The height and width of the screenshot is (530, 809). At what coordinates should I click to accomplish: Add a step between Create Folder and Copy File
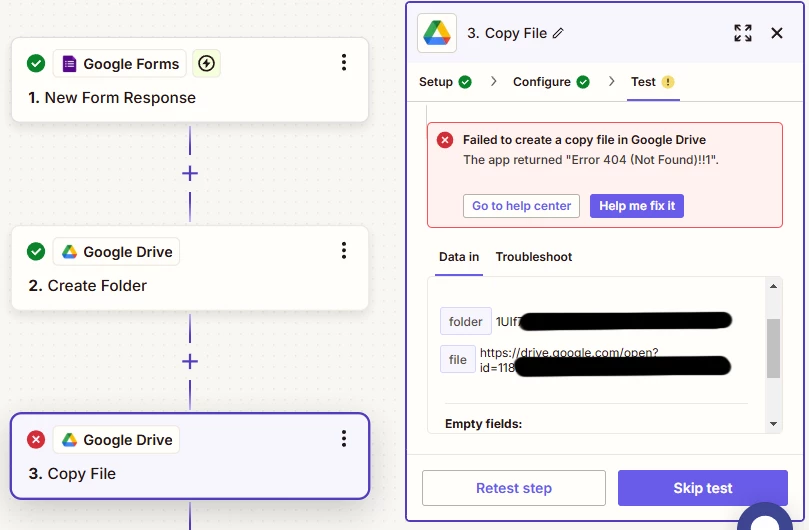click(190, 361)
